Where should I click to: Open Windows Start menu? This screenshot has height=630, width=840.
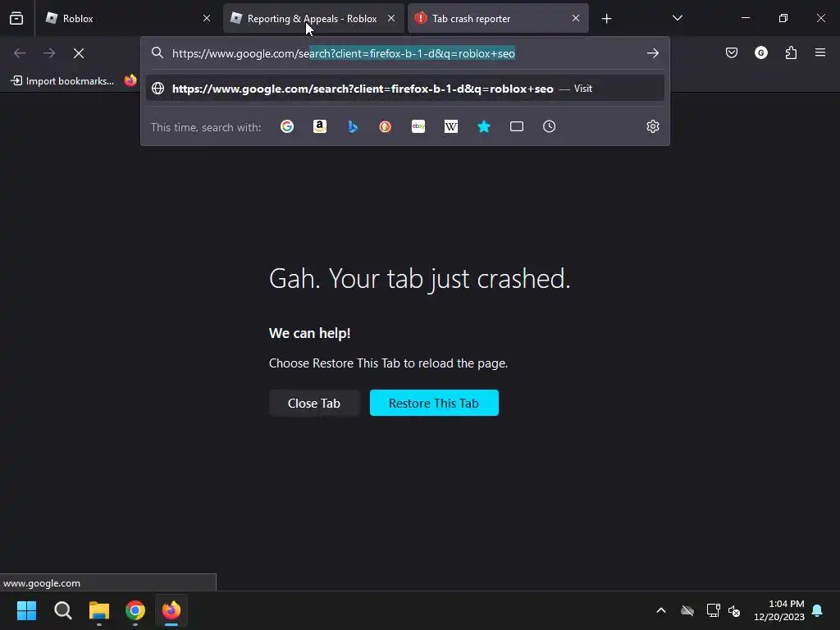click(26, 610)
